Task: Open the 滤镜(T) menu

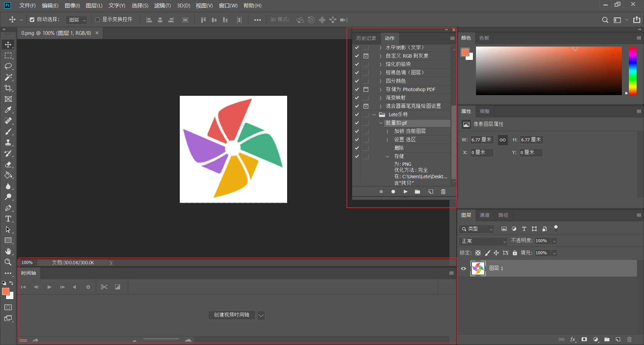Action: [162, 6]
